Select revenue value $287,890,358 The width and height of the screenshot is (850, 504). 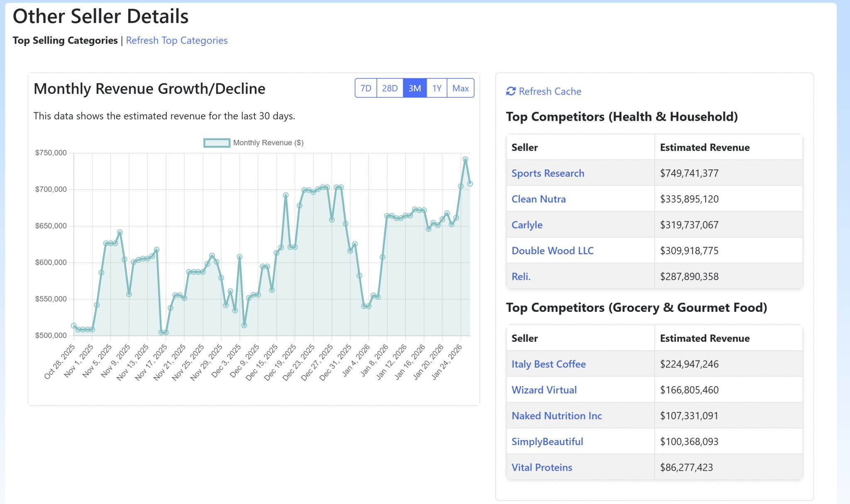point(689,276)
